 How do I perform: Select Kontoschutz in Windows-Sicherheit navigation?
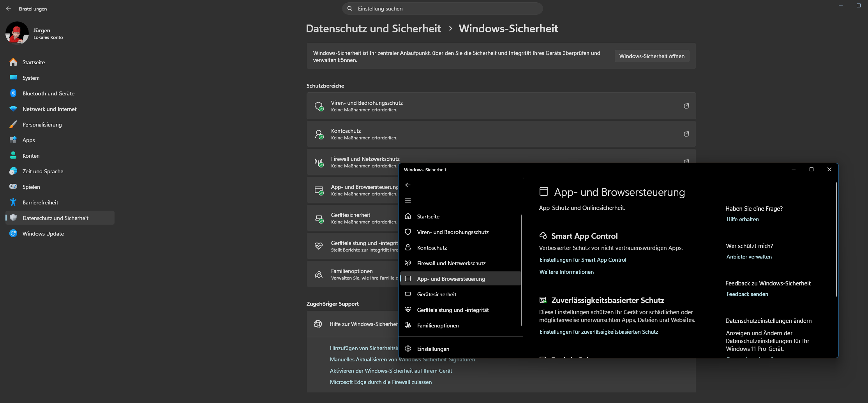tap(460, 248)
